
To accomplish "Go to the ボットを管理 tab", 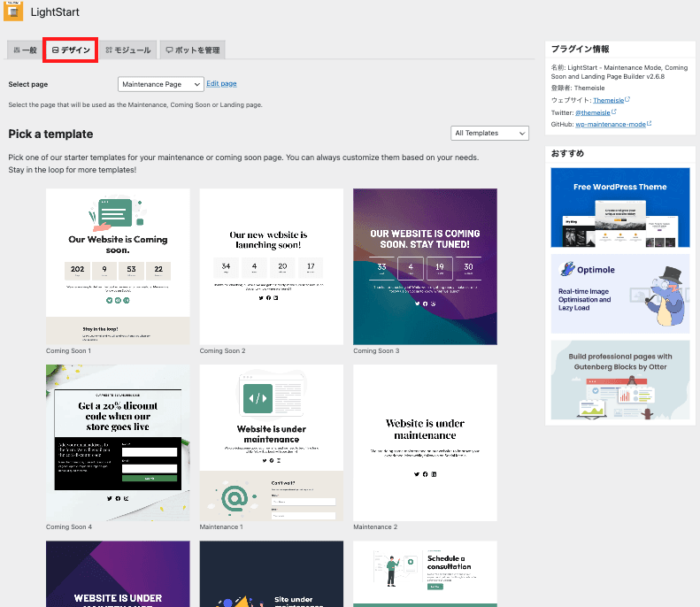I will click(x=192, y=50).
